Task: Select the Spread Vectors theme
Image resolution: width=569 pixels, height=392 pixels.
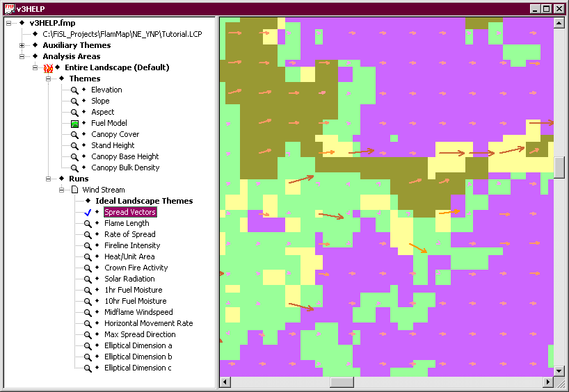Action: (130, 212)
